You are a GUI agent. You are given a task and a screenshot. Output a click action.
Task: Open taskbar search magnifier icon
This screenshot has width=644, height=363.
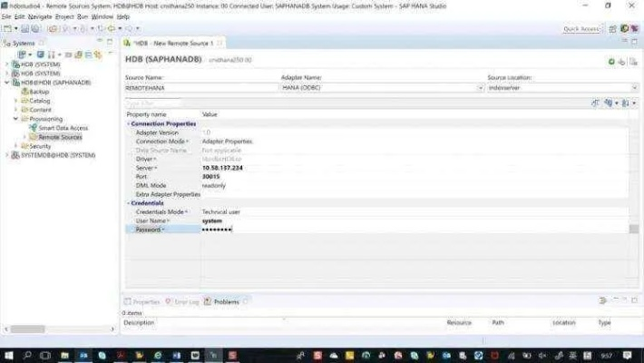click(27, 354)
